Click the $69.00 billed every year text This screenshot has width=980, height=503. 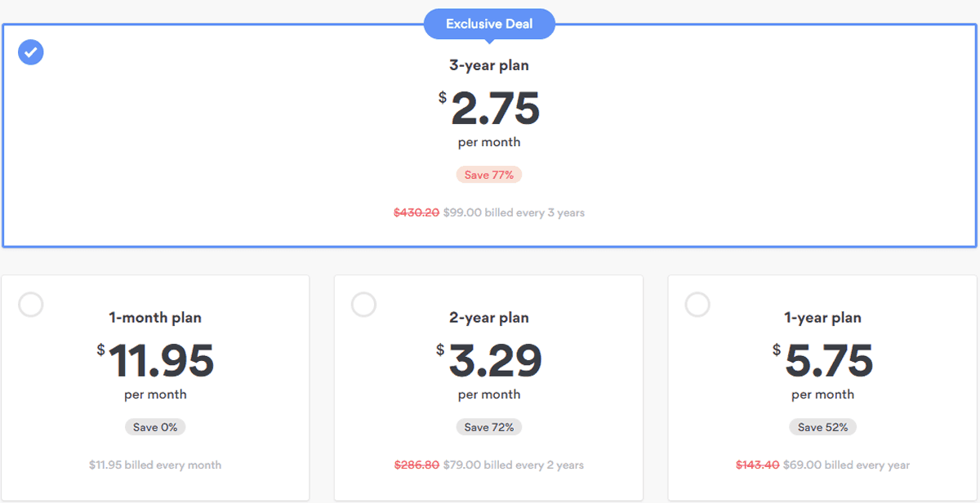[846, 465]
